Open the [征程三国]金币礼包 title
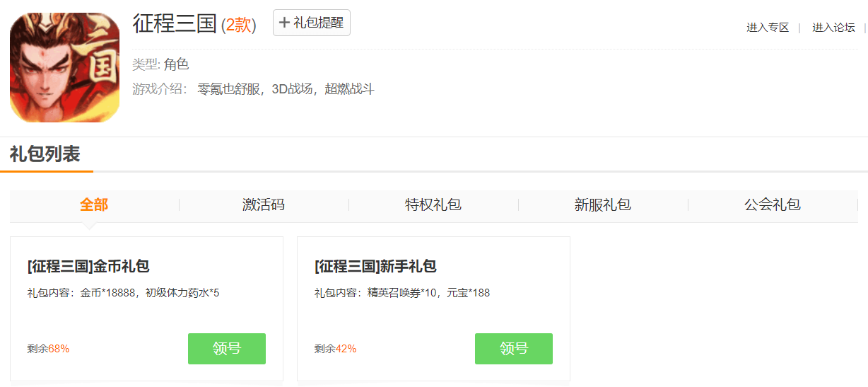 [88, 267]
